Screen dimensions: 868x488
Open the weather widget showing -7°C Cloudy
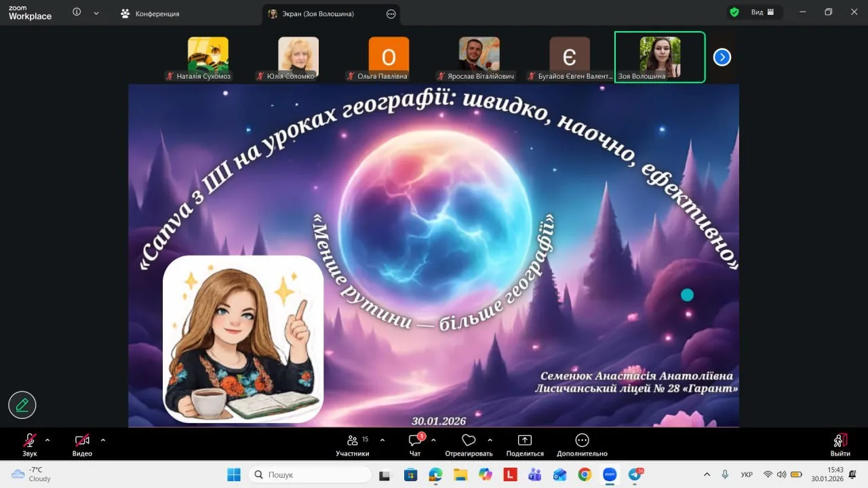tap(31, 474)
